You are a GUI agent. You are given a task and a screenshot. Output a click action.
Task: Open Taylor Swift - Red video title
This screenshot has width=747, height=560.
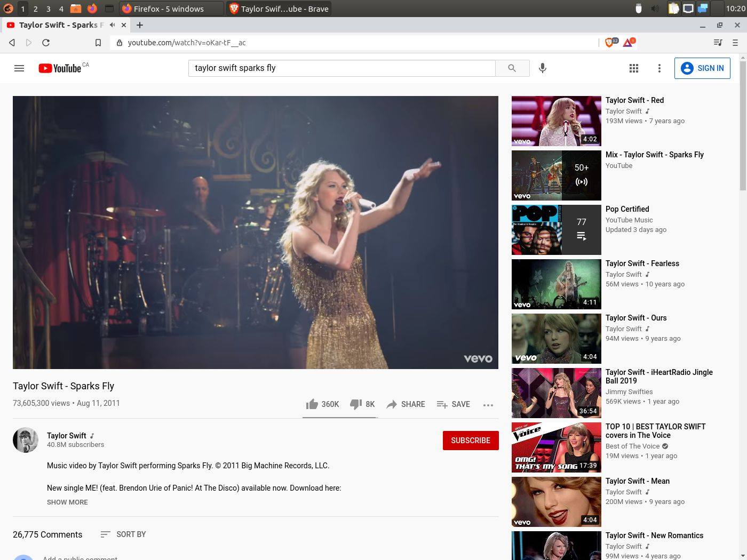point(634,100)
